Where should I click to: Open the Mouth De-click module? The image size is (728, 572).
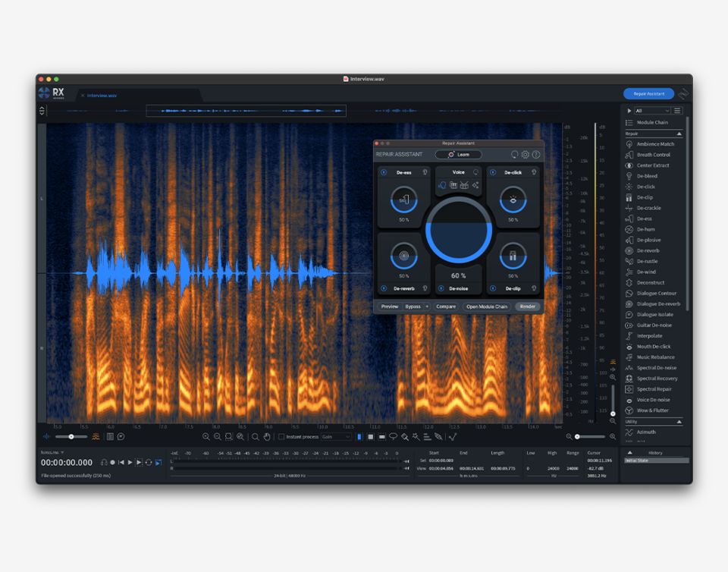pyautogui.click(x=654, y=347)
